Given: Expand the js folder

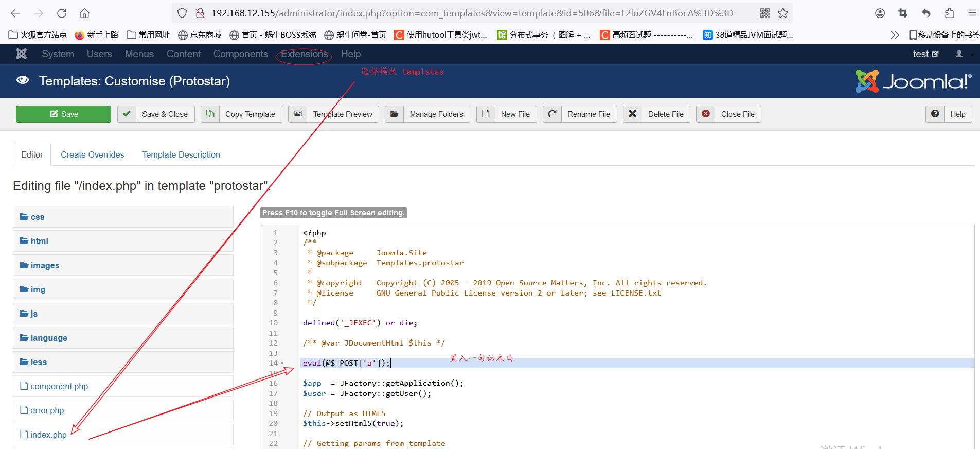Looking at the screenshot, I should tap(123, 314).
